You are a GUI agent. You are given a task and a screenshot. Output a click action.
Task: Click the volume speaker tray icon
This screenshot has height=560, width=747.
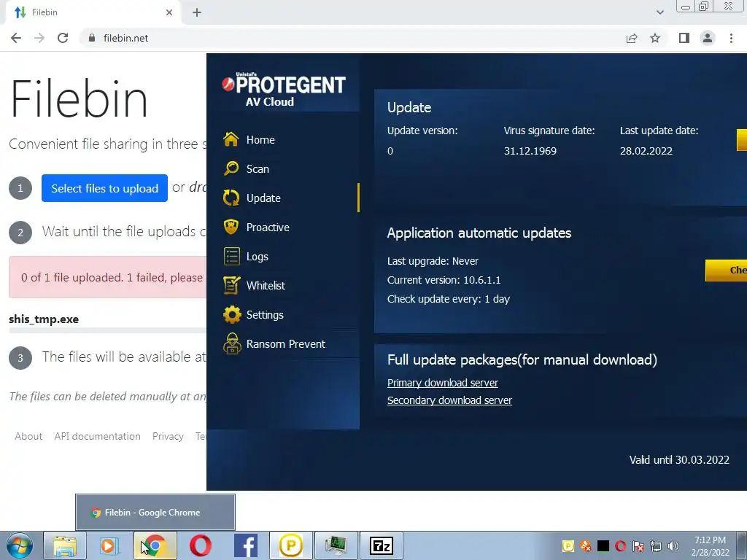coord(673,545)
